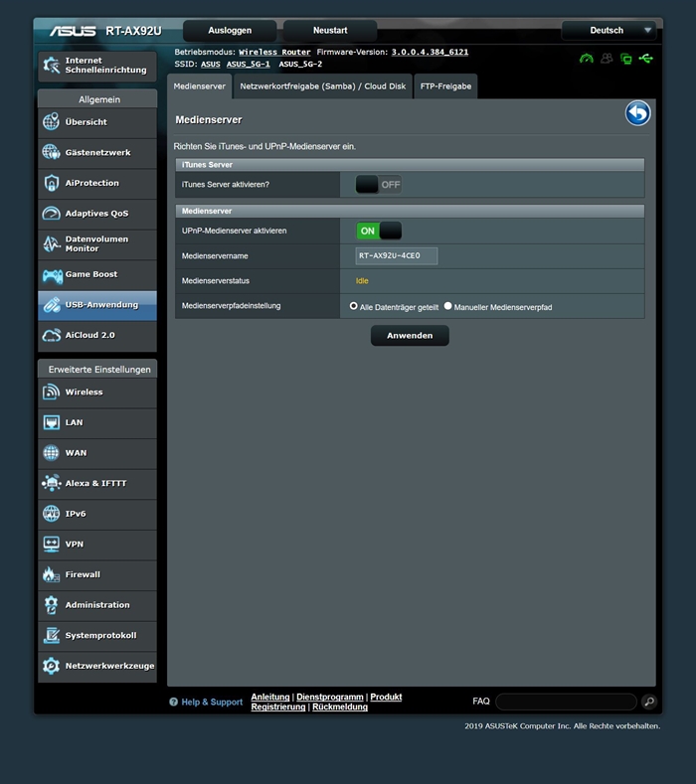Click the ASUS_5G-2 SSID text
The image size is (696, 784).
[x=300, y=64]
